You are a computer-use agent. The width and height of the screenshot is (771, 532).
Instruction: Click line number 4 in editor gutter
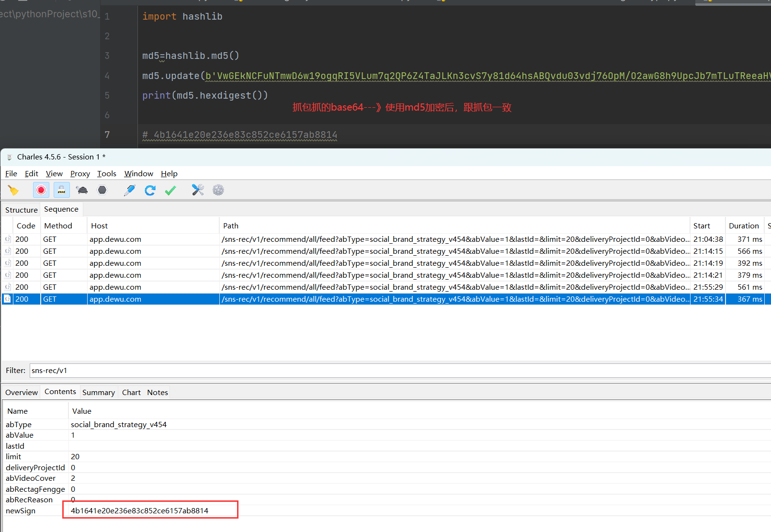107,76
